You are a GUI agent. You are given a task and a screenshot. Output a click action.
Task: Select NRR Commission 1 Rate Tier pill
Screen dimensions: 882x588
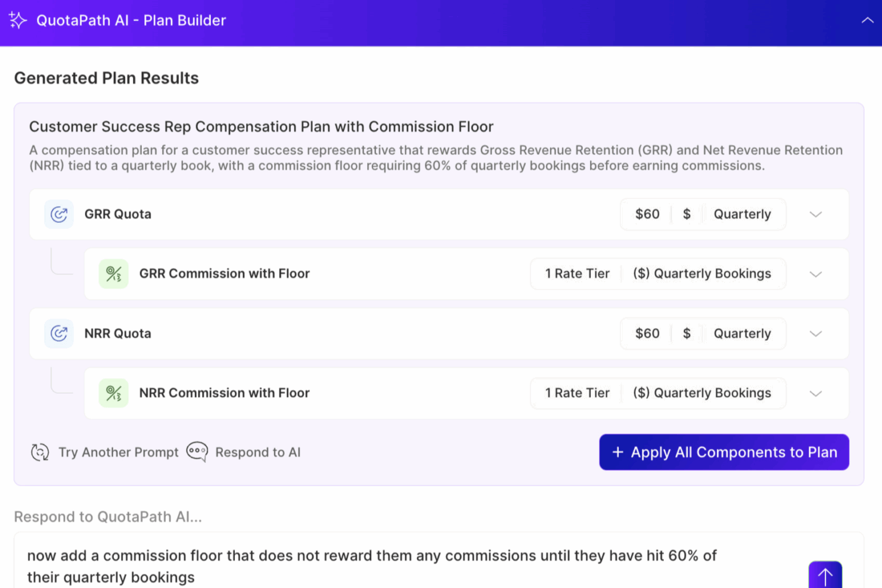577,393
